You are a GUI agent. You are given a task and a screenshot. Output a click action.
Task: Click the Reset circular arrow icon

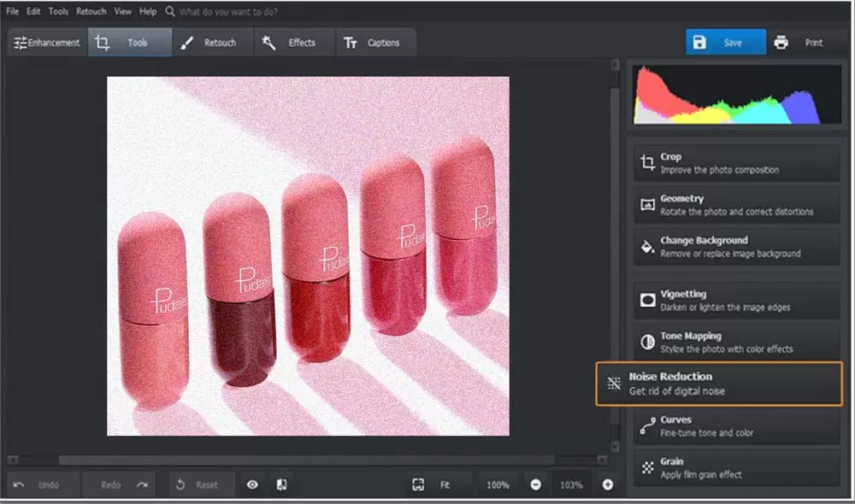[180, 484]
